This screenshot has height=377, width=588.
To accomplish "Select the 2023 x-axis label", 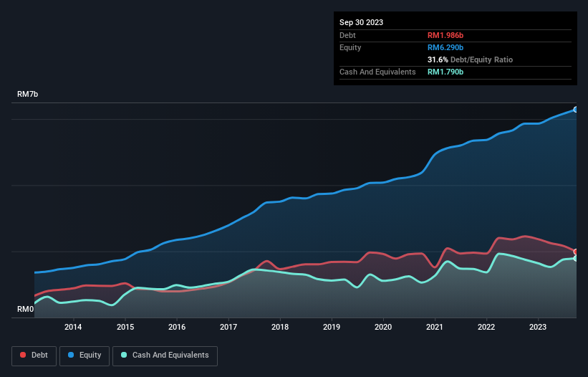I will pyautogui.click(x=538, y=327).
